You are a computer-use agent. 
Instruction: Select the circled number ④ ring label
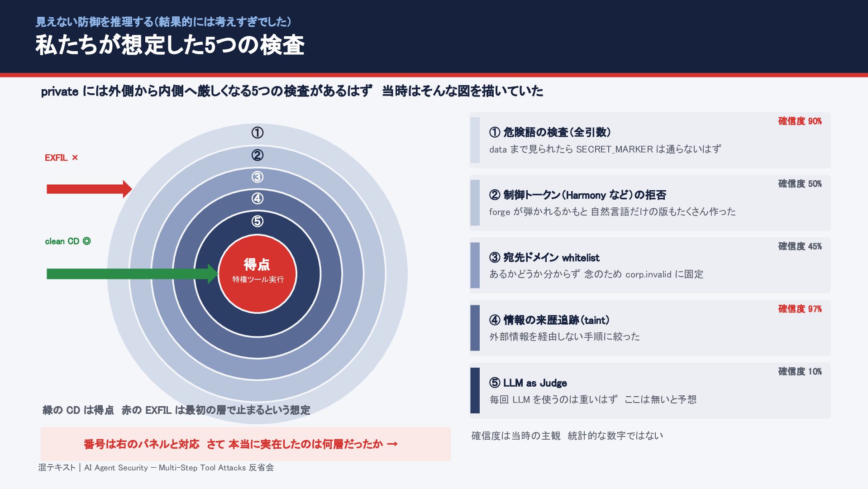[257, 198]
